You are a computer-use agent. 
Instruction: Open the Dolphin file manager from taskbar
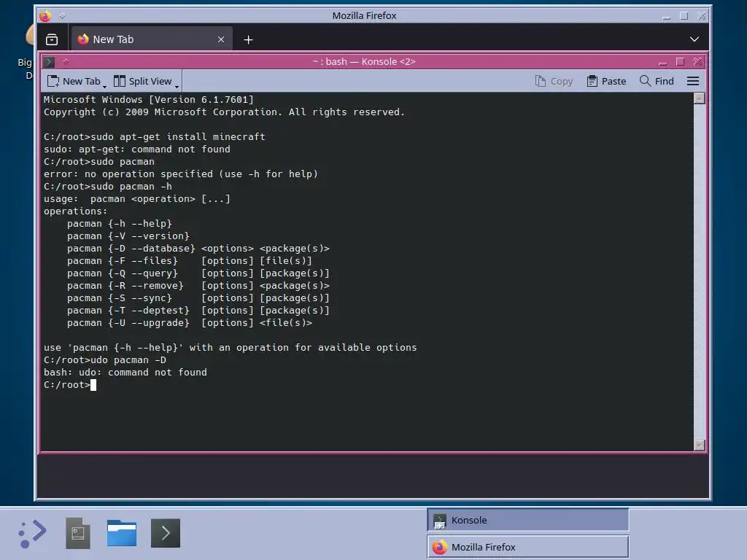tap(122, 533)
